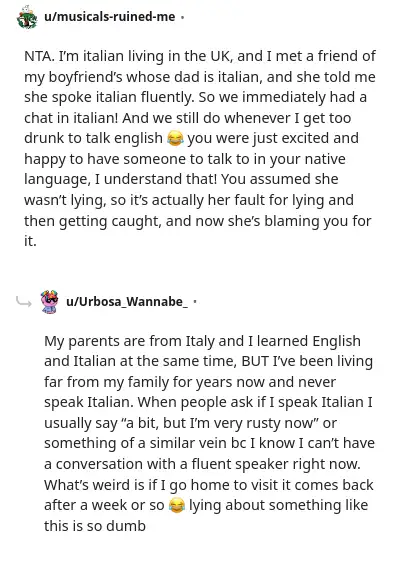Click the phrase 'chat in italian!'
Screen dimensions: 400x561
71,118
